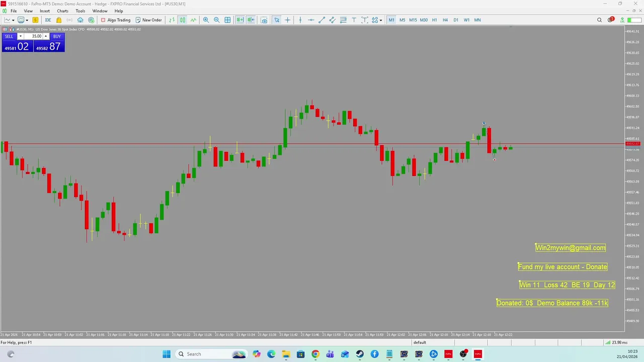Click the Windows taskbar Search box
This screenshot has width=644, height=362.
coord(210,354)
